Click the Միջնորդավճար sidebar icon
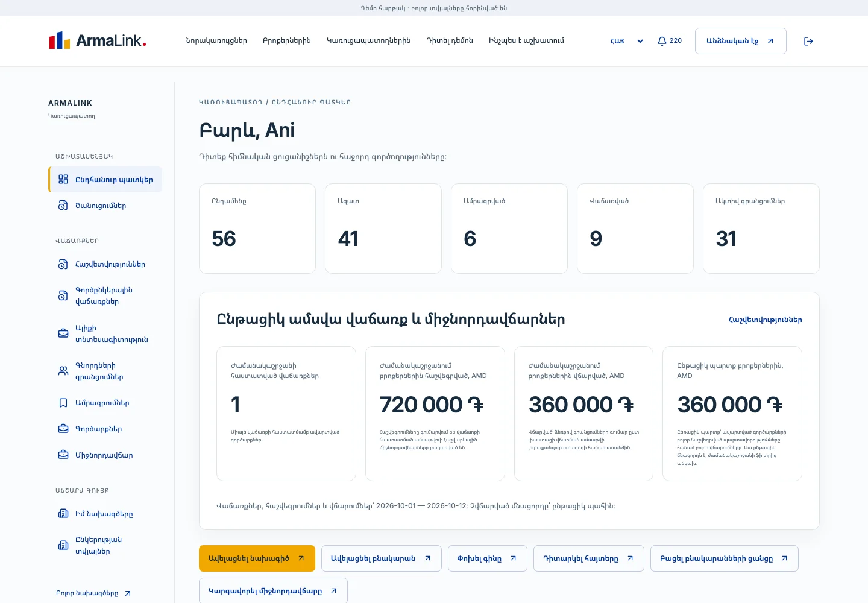This screenshot has width=868, height=603. [x=63, y=455]
